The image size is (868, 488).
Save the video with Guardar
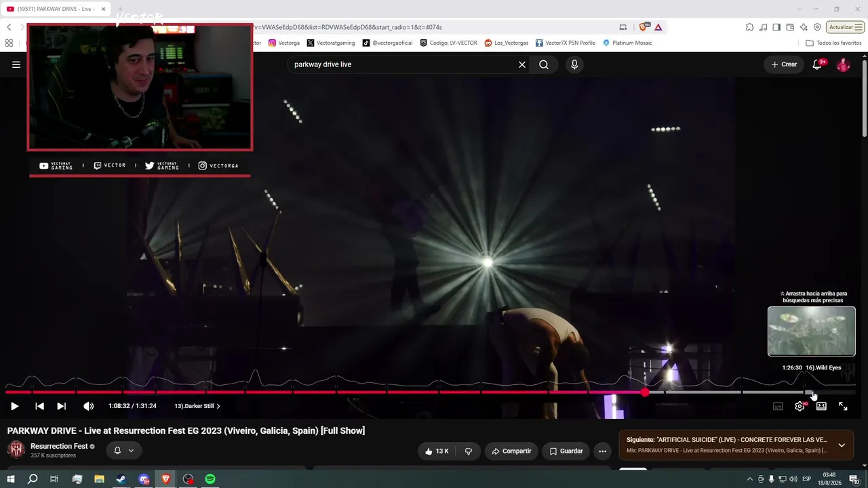click(566, 451)
